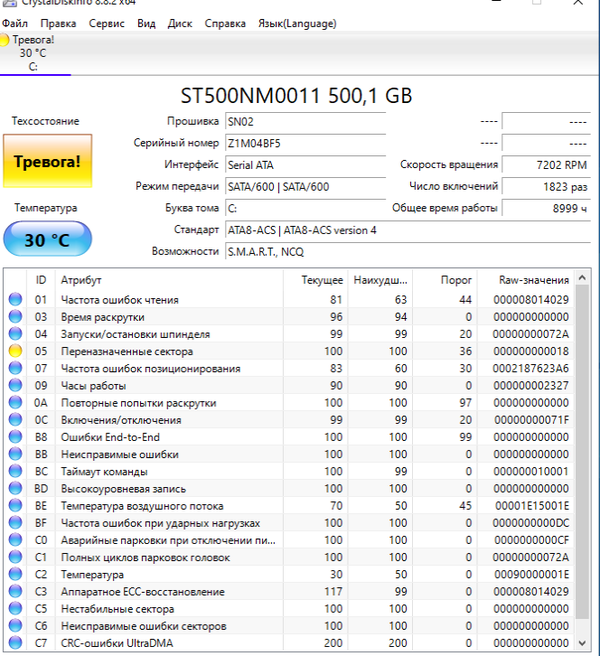Click the Прошивка SN02 field

pos(304,121)
